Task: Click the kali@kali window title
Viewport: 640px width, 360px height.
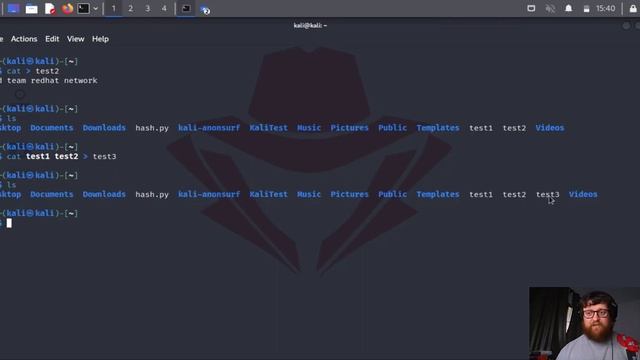Action: tap(310, 25)
